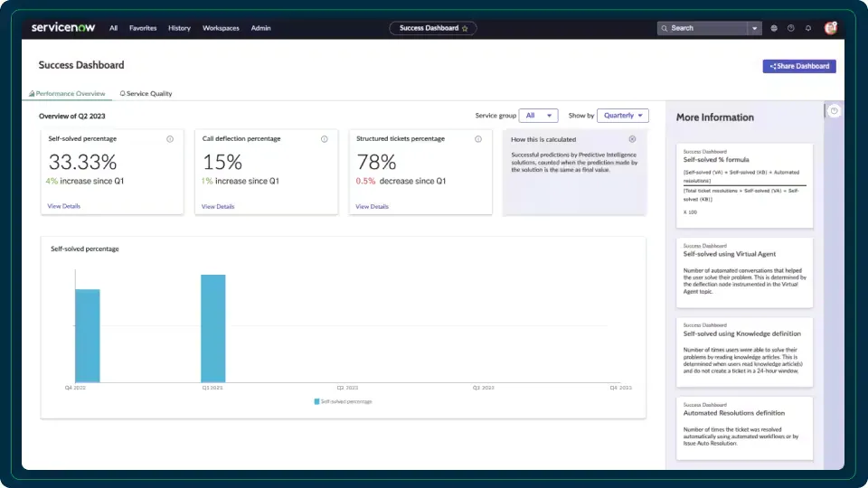Image resolution: width=868 pixels, height=488 pixels.
Task: Click the 15% value
Action: pyautogui.click(x=222, y=162)
